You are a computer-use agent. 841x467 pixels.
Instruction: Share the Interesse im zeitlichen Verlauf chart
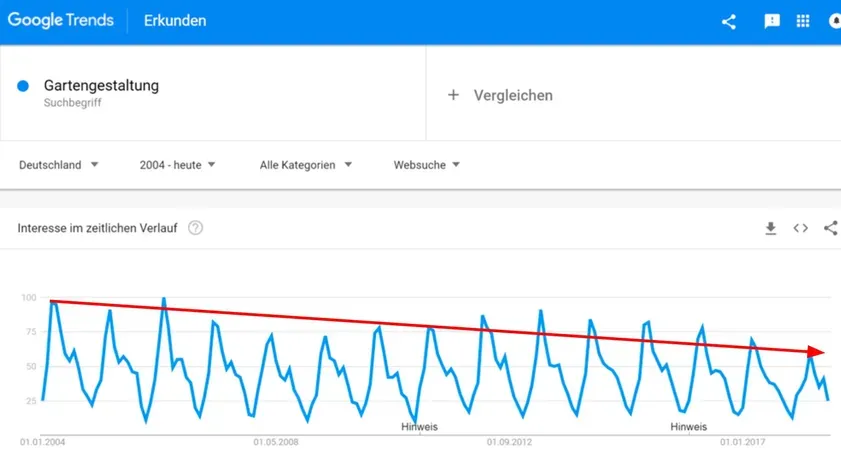(x=831, y=228)
